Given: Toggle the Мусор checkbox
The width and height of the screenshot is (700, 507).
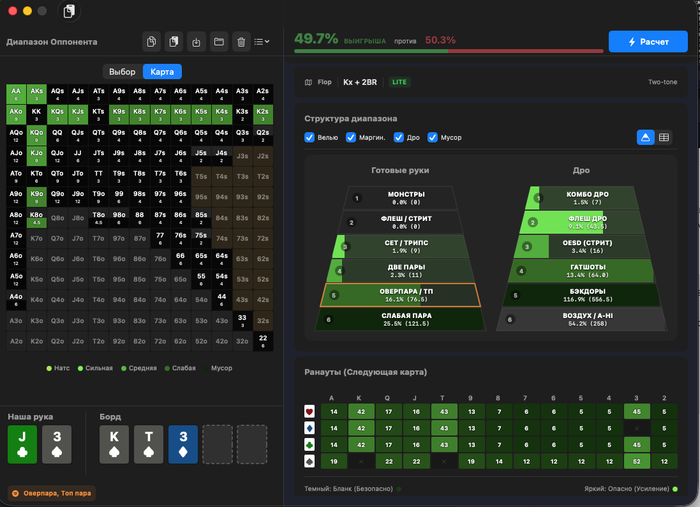Looking at the screenshot, I should [433, 137].
